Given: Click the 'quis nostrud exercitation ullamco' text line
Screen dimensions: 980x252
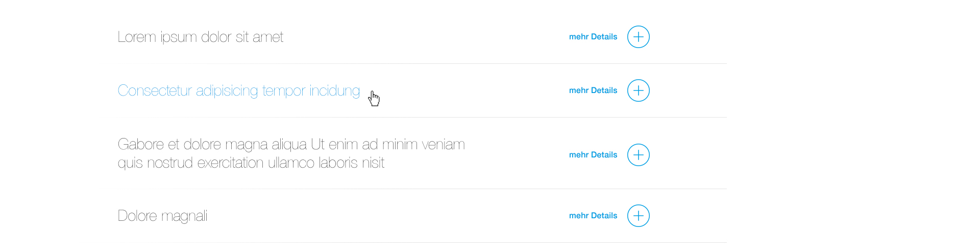Looking at the screenshot, I should coord(251,163).
